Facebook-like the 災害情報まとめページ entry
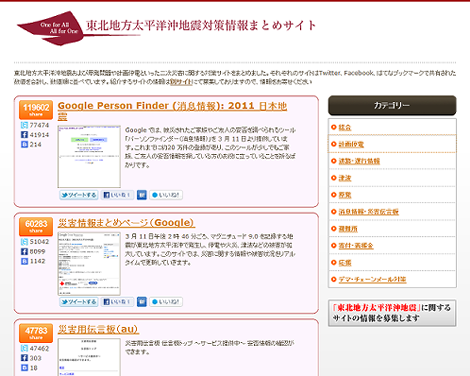The width and height of the screenshot is (470, 376). (x=117, y=302)
